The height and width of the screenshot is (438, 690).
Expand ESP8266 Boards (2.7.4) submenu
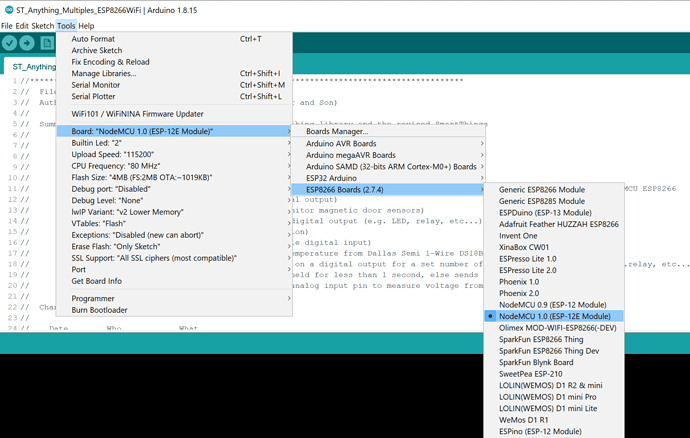pos(389,190)
